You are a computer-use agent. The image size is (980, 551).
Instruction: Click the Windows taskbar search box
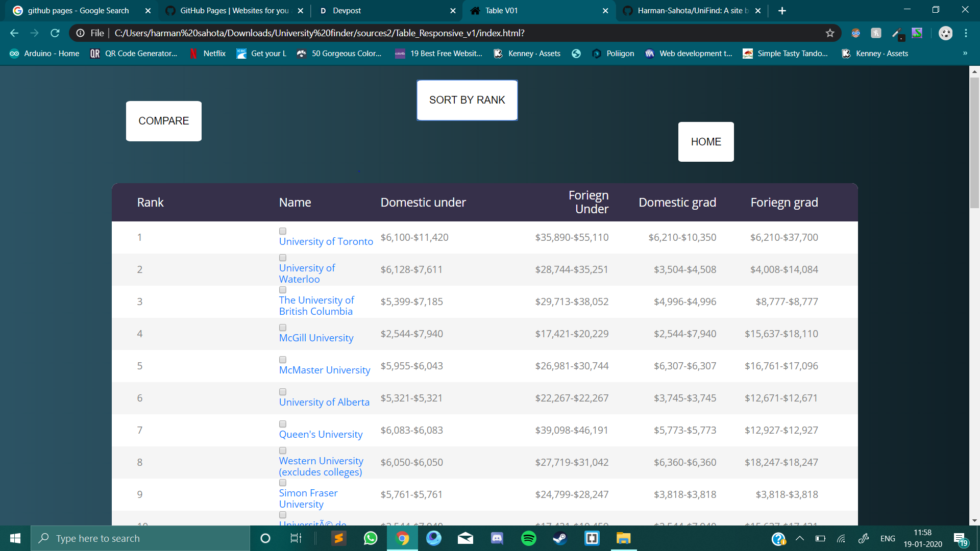[140, 538]
